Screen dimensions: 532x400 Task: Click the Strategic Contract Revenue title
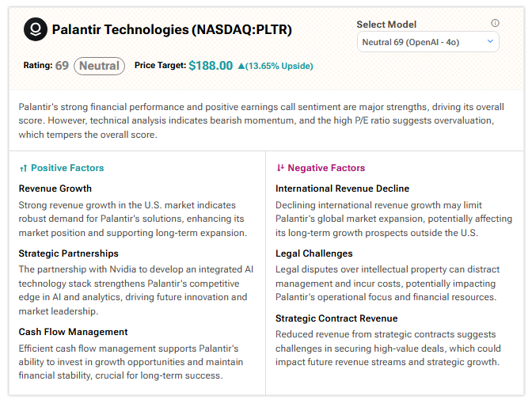pos(336,318)
